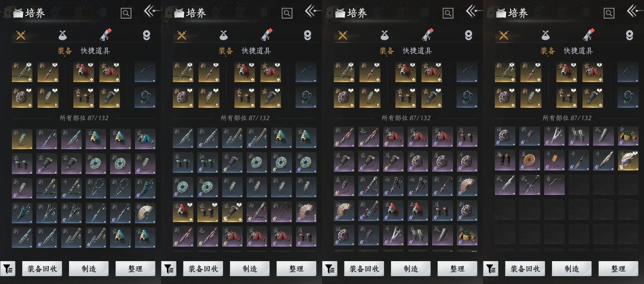Screen dimensions: 644x284
Task: Select the pouch bag category in second panel
Action: pos(224,35)
